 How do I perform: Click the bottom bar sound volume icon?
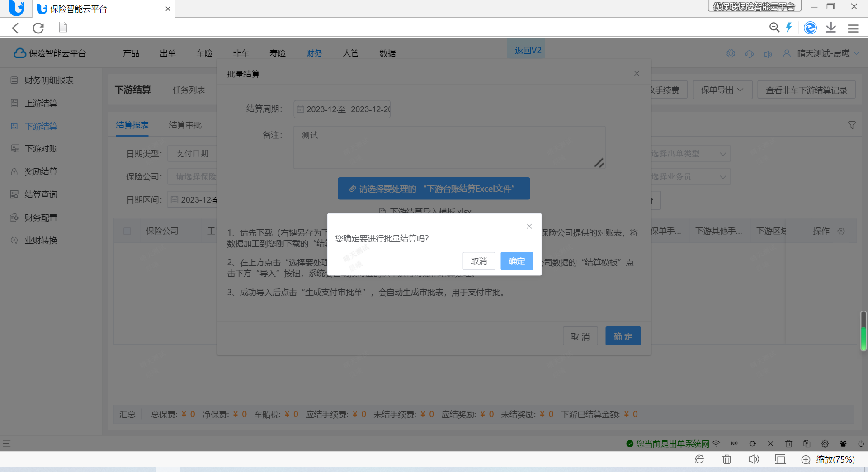754,459
